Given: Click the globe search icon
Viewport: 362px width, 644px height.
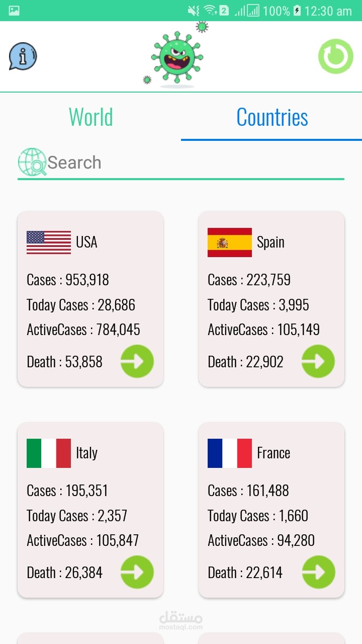Looking at the screenshot, I should pyautogui.click(x=32, y=162).
